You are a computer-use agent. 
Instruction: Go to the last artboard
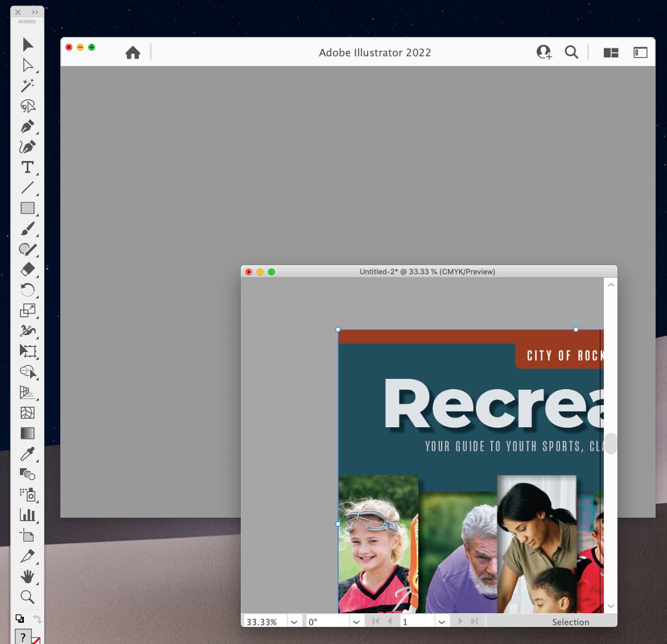474,621
